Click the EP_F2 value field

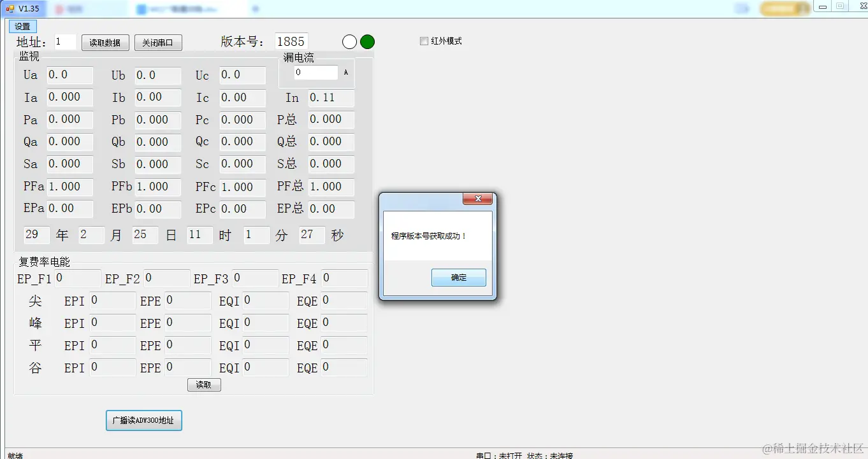167,278
